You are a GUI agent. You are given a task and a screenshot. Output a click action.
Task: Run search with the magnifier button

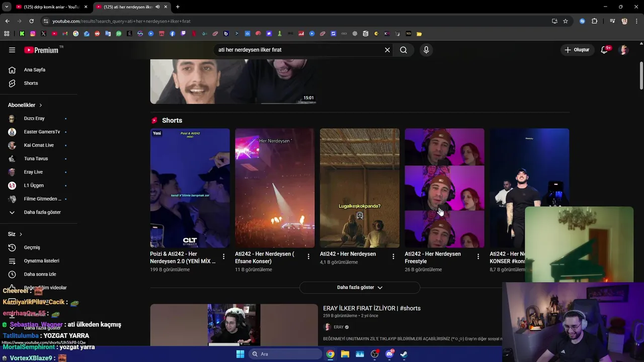(404, 50)
